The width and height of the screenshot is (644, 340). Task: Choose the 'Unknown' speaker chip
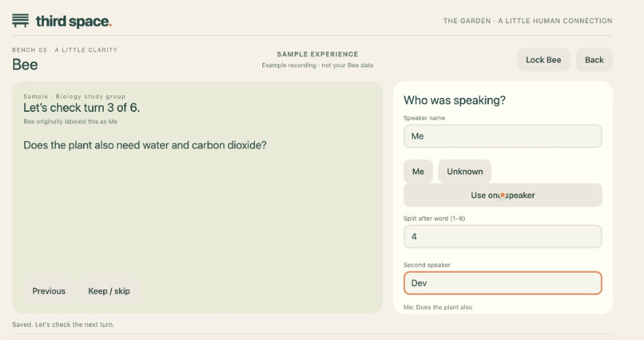pos(464,172)
